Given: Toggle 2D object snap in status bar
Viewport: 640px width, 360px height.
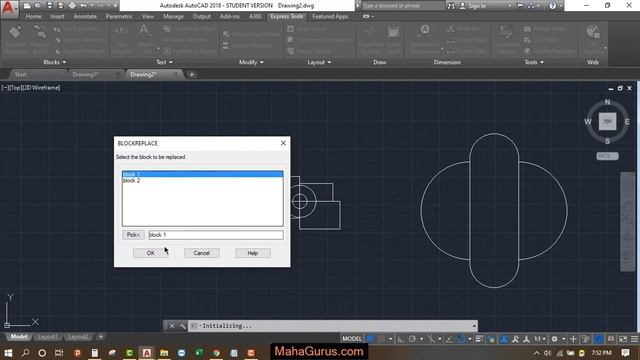Looking at the screenshot, I should tap(461, 339).
